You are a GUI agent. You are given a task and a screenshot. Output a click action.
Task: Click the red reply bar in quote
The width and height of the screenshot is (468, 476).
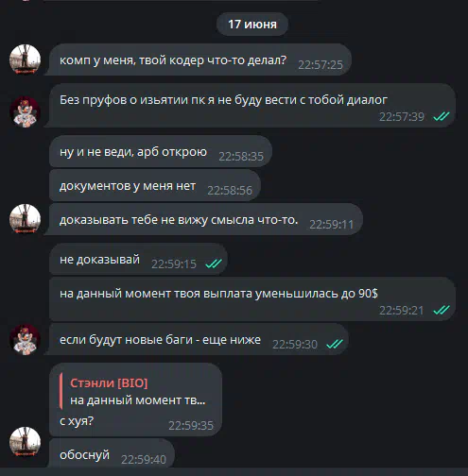pyautogui.click(x=61, y=391)
